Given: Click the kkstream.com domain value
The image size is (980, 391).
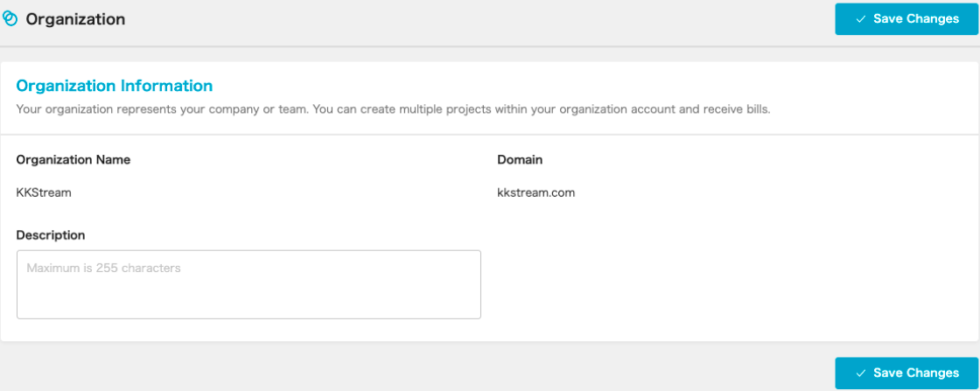Looking at the screenshot, I should click(x=536, y=192).
